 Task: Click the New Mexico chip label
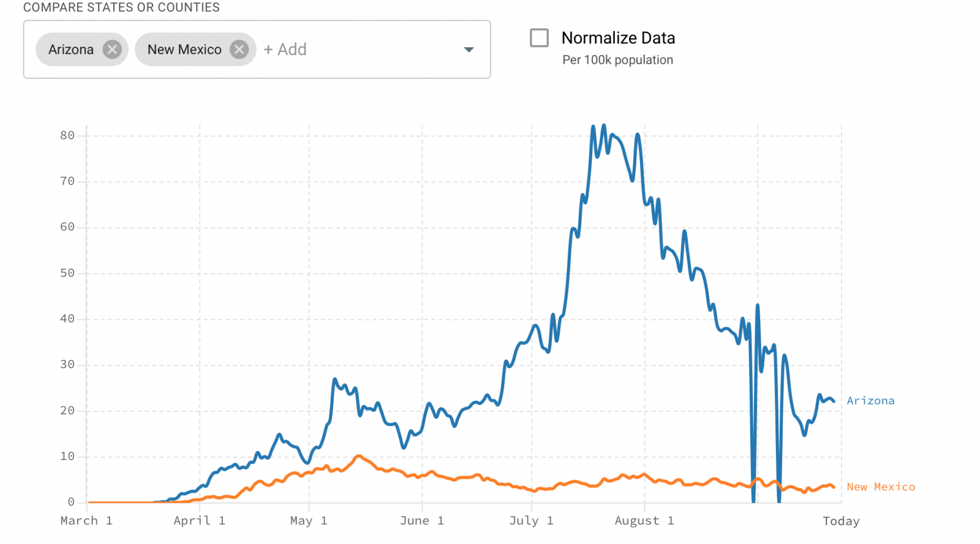tap(184, 50)
